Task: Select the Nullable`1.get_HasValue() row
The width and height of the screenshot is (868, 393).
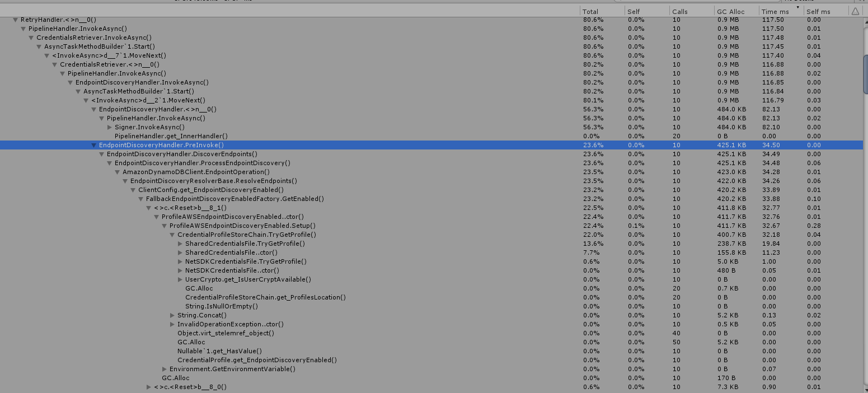Action: pyautogui.click(x=431, y=351)
